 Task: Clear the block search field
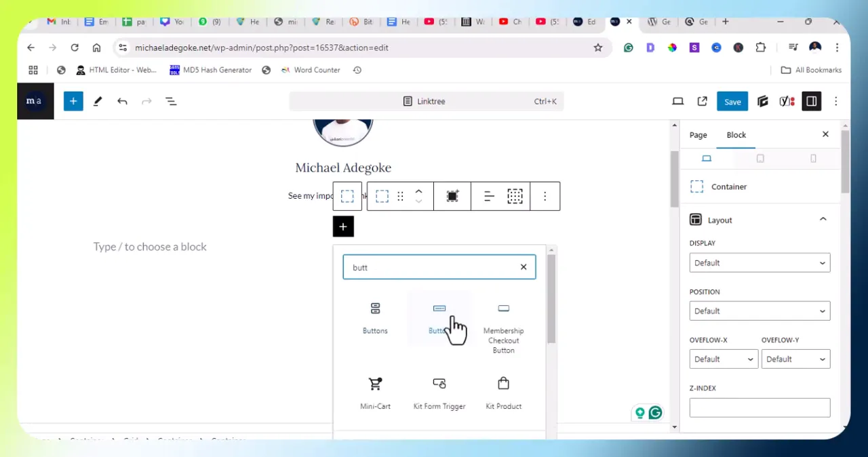coord(524,267)
